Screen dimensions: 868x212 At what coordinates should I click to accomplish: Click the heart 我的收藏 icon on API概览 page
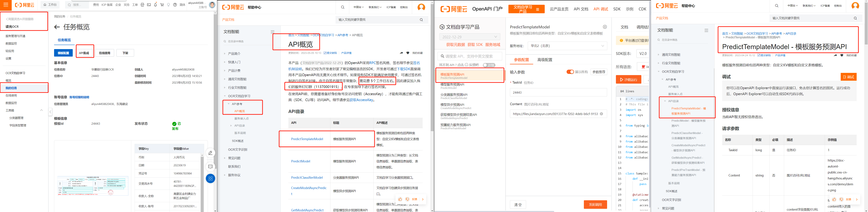tap(408, 53)
